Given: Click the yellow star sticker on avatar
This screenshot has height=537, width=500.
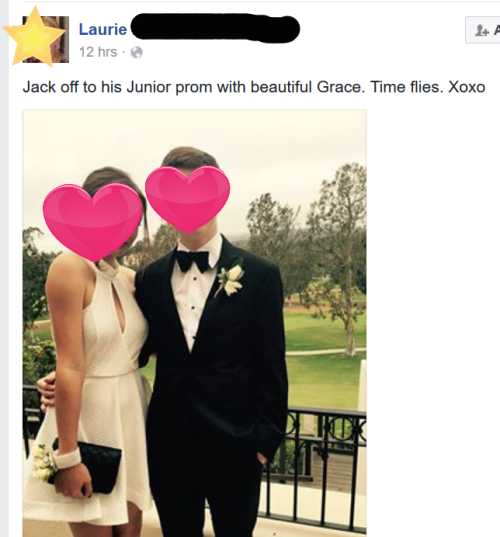Looking at the screenshot, I should [x=34, y=36].
